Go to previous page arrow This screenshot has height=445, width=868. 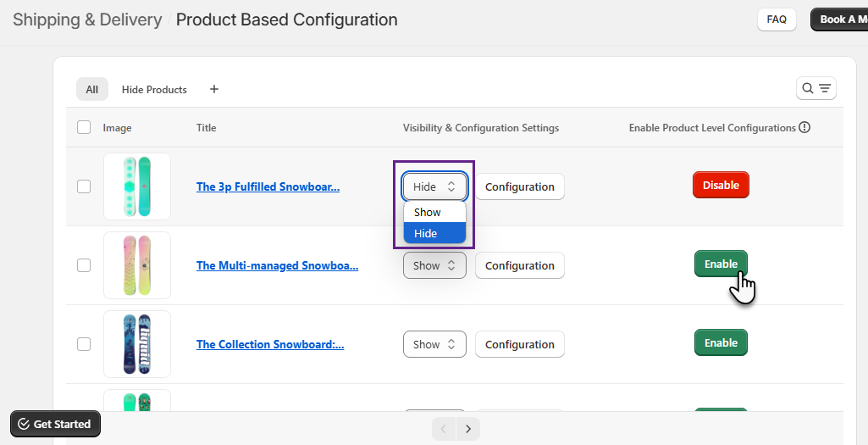coord(444,429)
